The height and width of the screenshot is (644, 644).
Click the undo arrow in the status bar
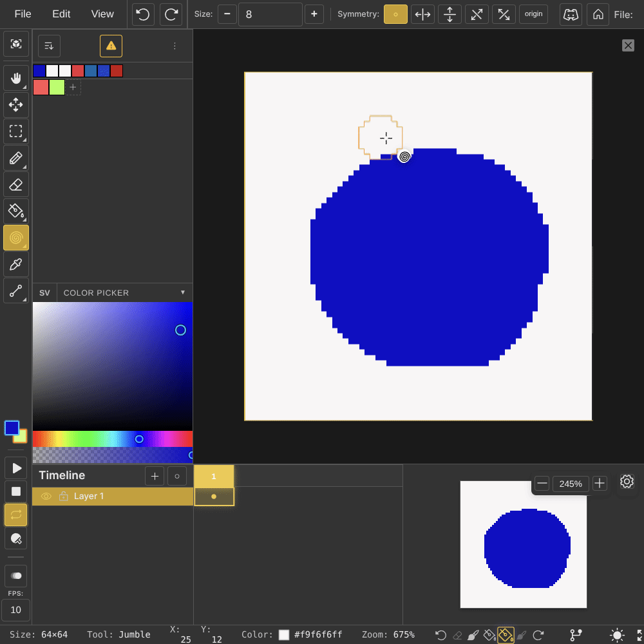pos(440,636)
